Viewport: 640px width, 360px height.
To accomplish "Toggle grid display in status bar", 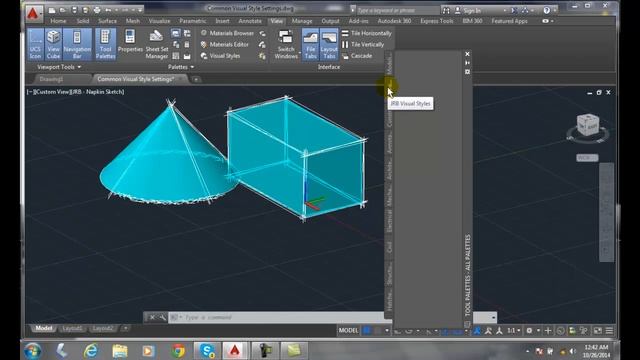I will pyautogui.click(x=367, y=331).
